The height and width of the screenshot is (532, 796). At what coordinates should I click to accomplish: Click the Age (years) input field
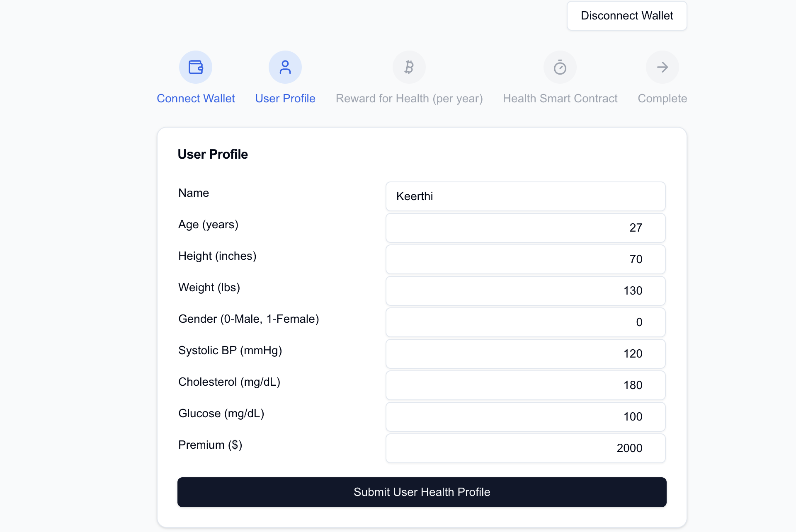[525, 228]
